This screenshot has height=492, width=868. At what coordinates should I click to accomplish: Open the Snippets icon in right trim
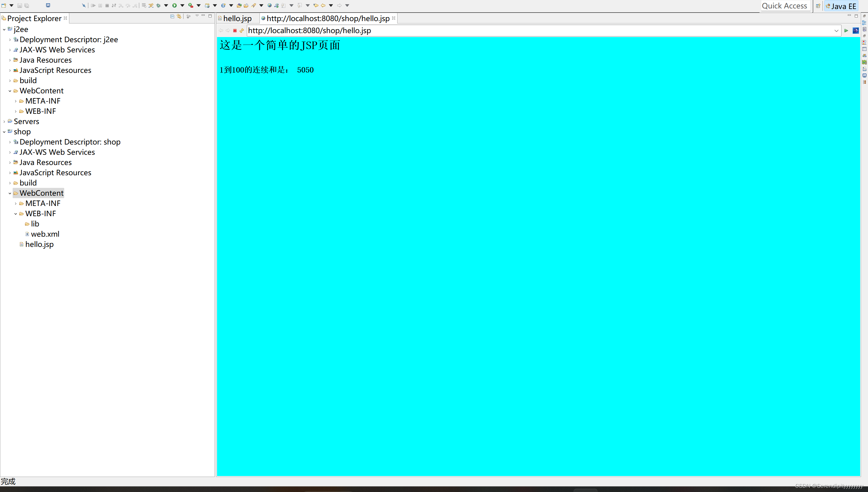tap(864, 69)
